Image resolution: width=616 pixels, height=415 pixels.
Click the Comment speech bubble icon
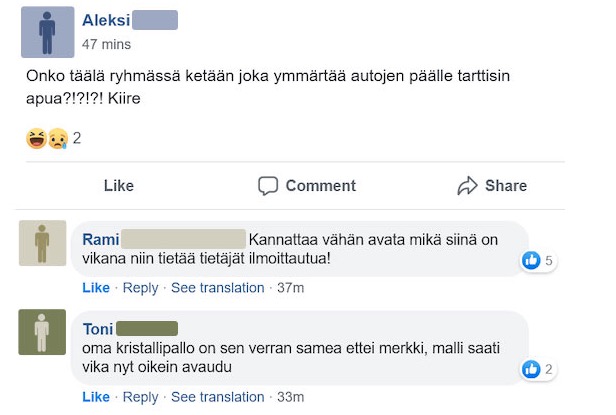coord(267,185)
